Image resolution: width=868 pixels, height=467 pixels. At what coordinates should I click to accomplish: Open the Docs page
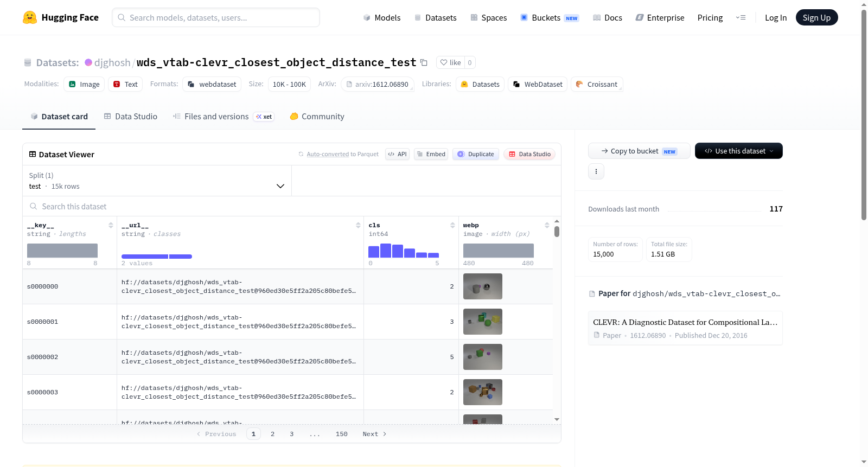(608, 17)
